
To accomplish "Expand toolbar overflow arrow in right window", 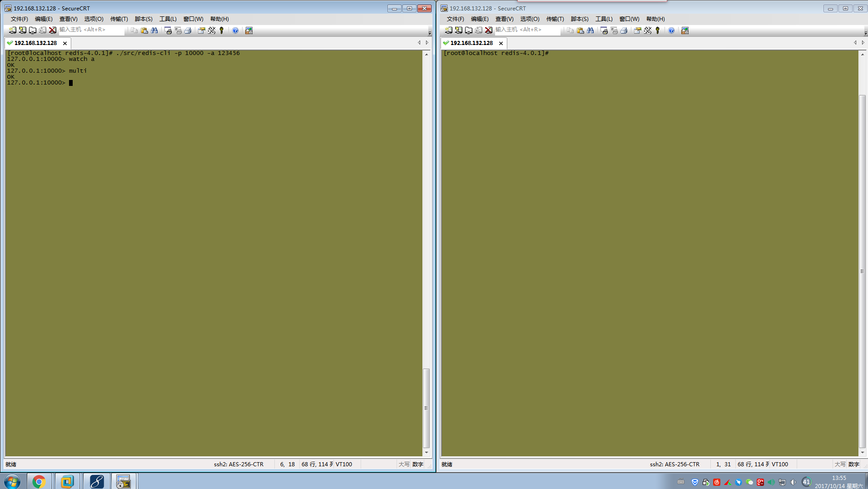I will 865,33.
